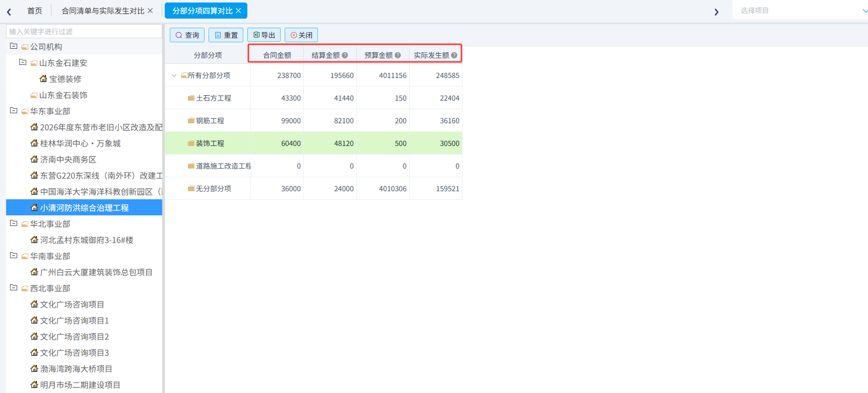Click help icon beside 结算金额 header

[345, 55]
